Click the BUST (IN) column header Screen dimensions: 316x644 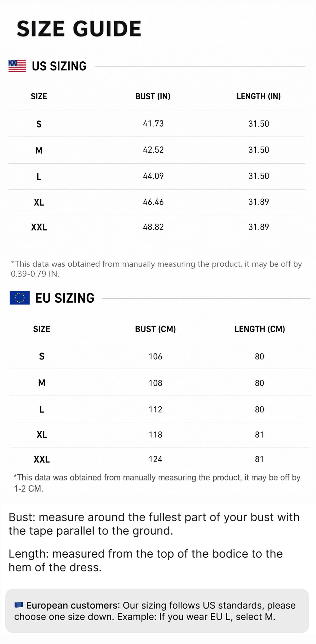[153, 96]
